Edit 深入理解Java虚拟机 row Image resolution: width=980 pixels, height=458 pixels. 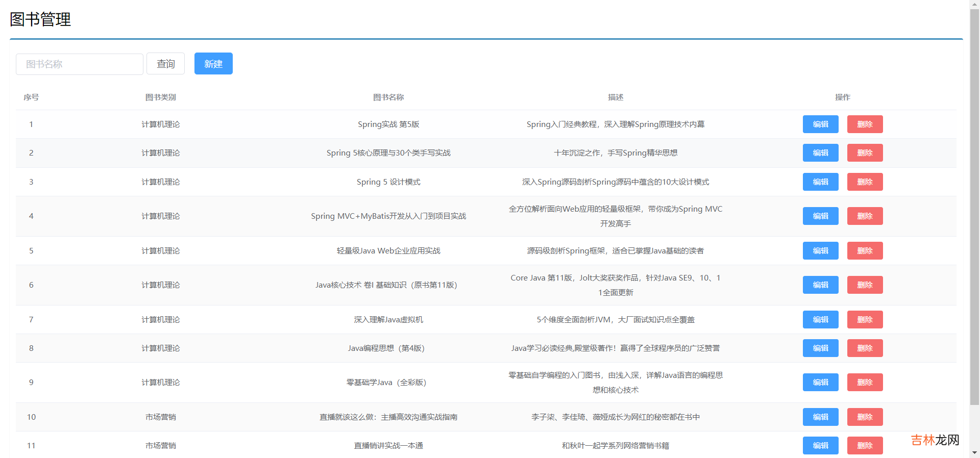(x=821, y=320)
